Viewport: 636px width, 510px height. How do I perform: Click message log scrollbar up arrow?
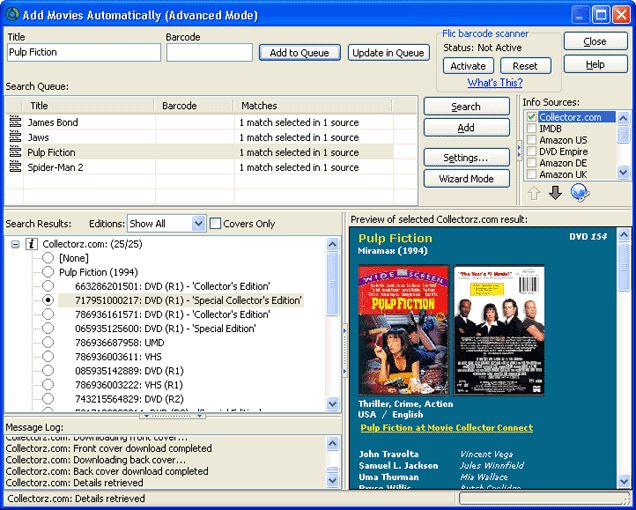coord(332,443)
